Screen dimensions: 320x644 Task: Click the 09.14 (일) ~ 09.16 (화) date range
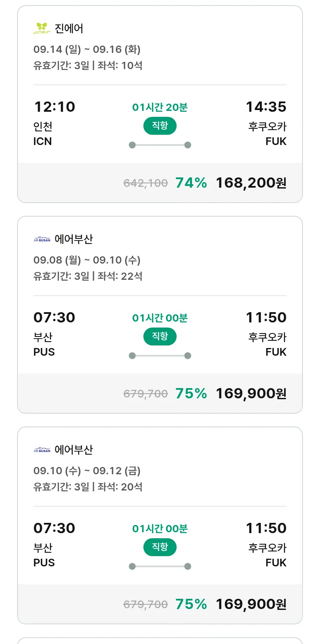point(87,49)
